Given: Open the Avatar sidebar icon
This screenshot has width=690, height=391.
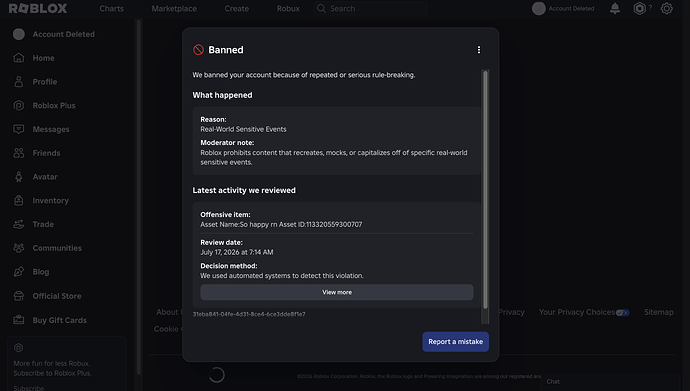Looking at the screenshot, I should click(19, 177).
